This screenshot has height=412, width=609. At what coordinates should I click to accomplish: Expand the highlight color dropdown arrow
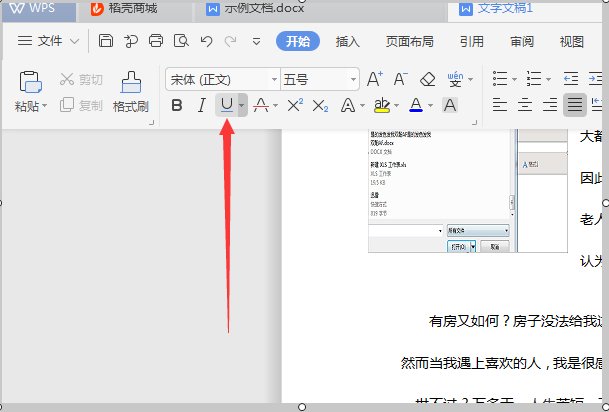click(x=397, y=106)
